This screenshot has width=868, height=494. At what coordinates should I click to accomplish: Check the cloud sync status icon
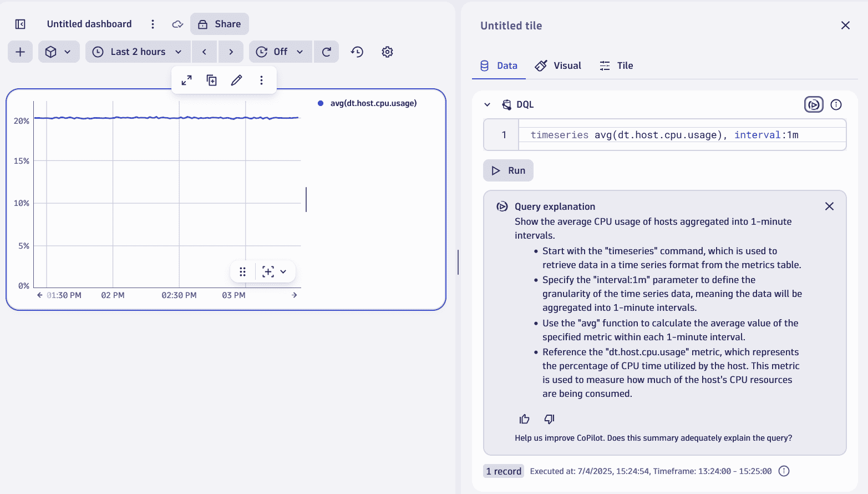(177, 24)
